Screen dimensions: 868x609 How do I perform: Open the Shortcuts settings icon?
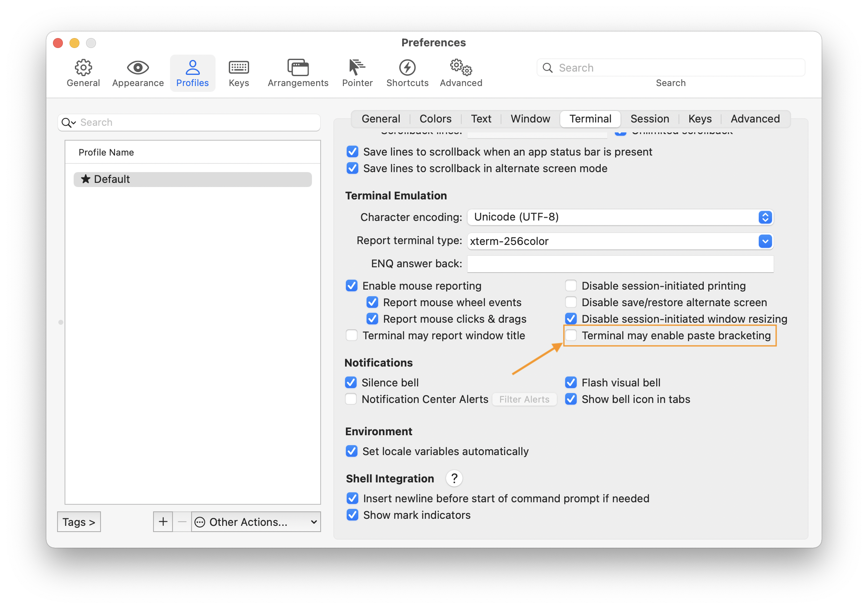(407, 73)
